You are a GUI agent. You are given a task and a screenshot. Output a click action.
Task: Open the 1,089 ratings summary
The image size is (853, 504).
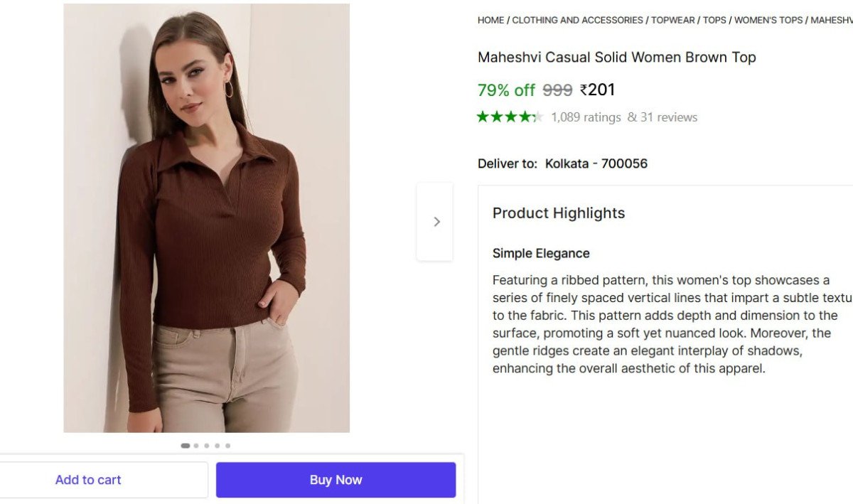click(584, 117)
